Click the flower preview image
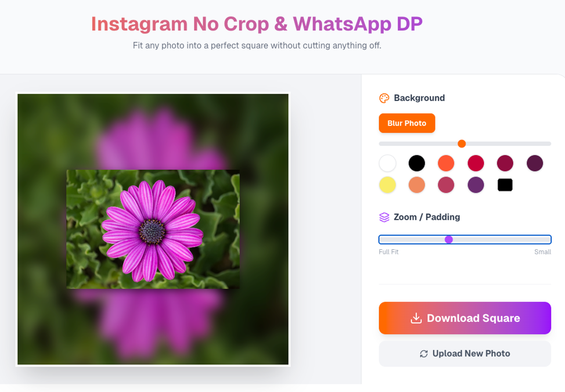This screenshot has height=392, width=565. click(153, 229)
